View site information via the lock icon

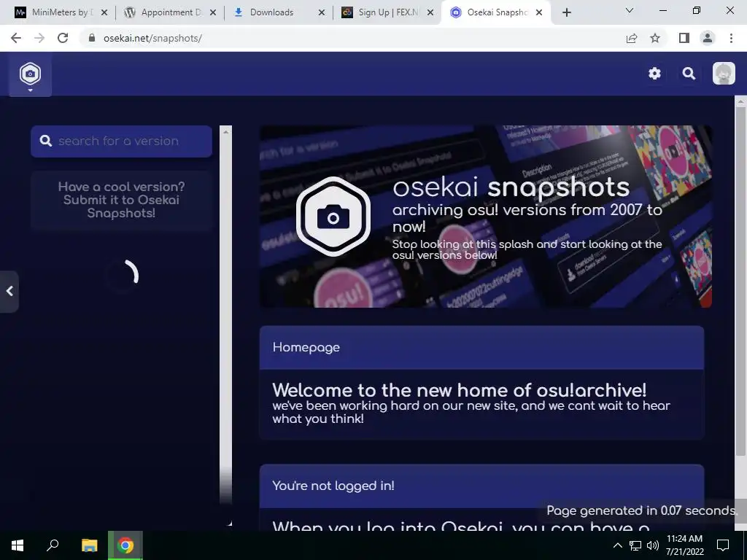pos(92,38)
